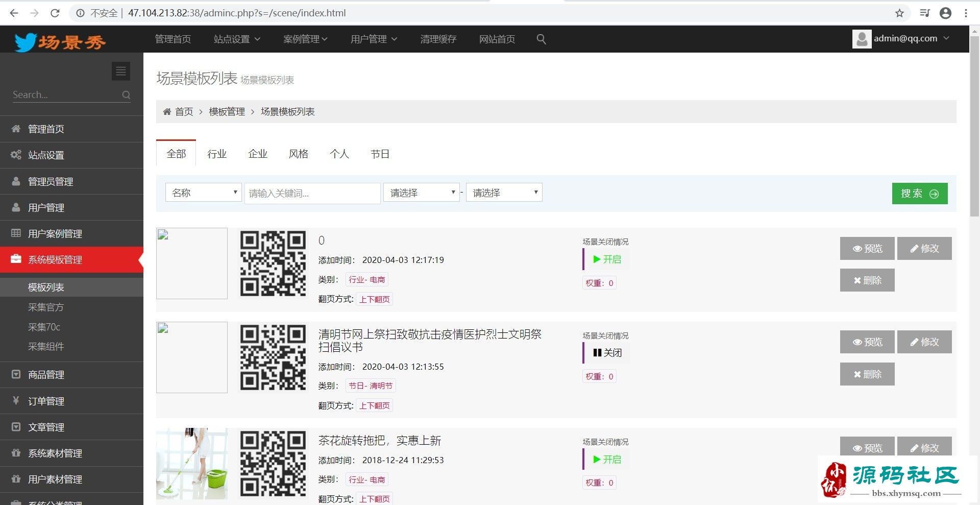
Task: Reload the page with browser refresh icon
Action: pos(55,13)
